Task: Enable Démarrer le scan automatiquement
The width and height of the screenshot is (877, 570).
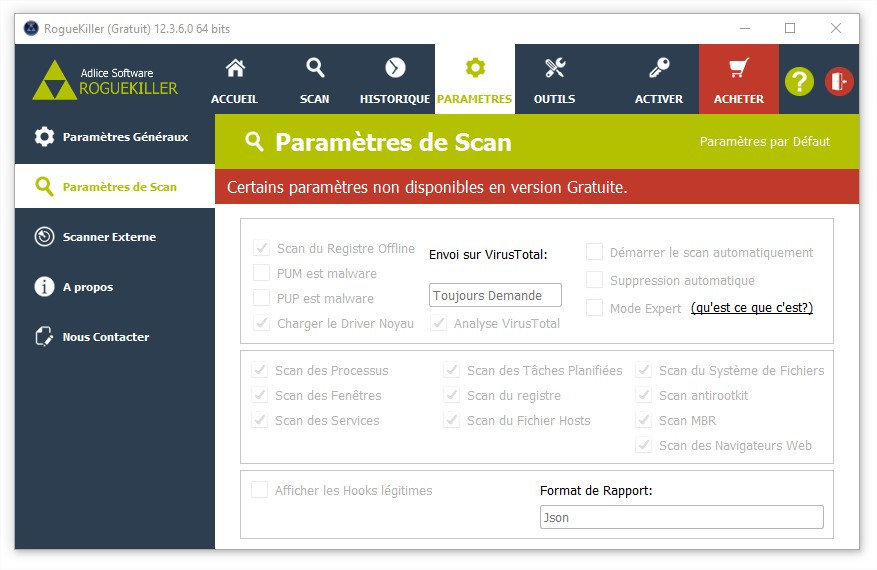Action: (x=594, y=252)
